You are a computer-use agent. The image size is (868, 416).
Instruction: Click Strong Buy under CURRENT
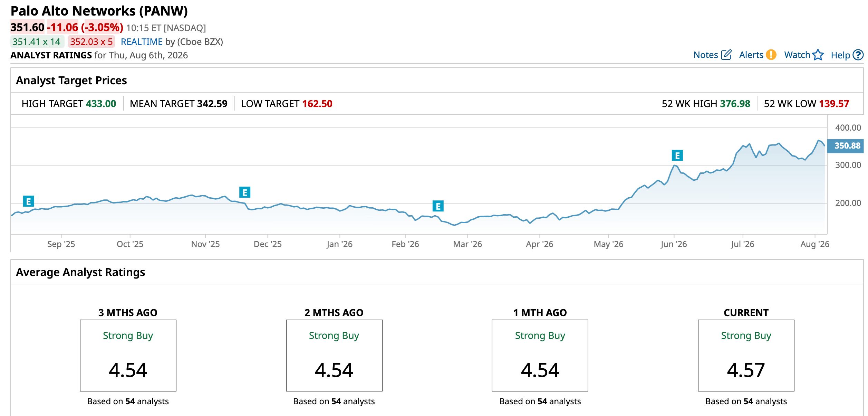(746, 336)
